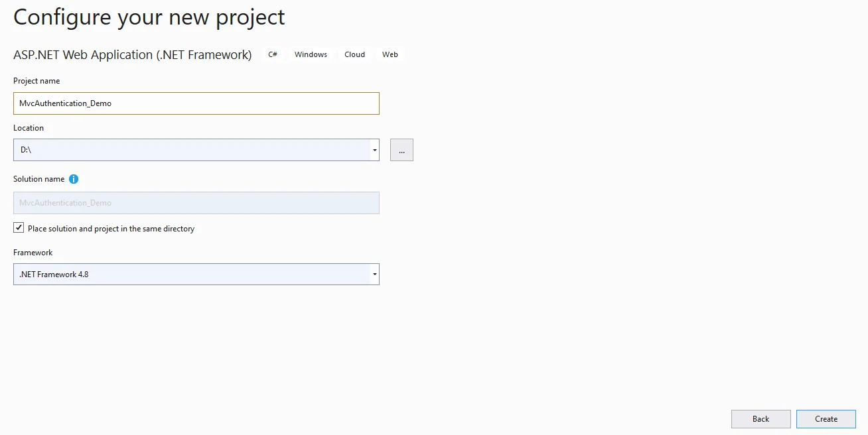Click the Create button
Viewport: 868px width, 435px height.
[x=826, y=419]
